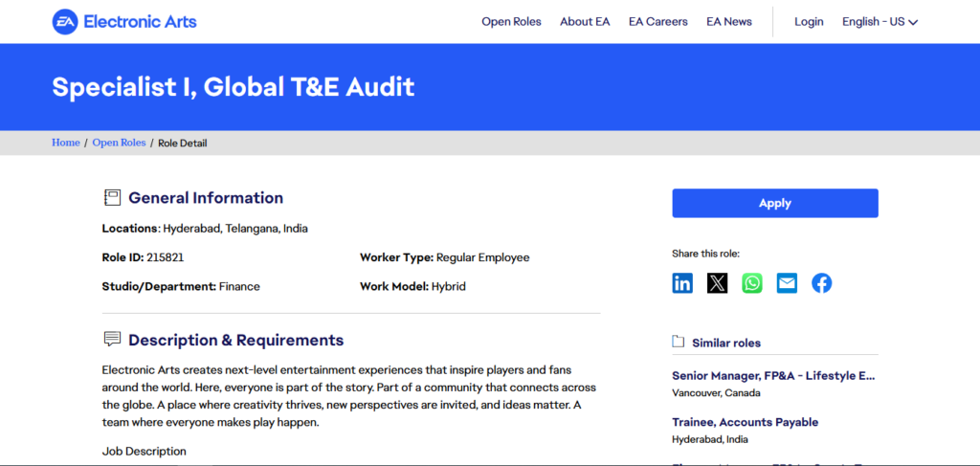Click Hyderabad, India under Trainee role
The image size is (980, 466).
710,439
